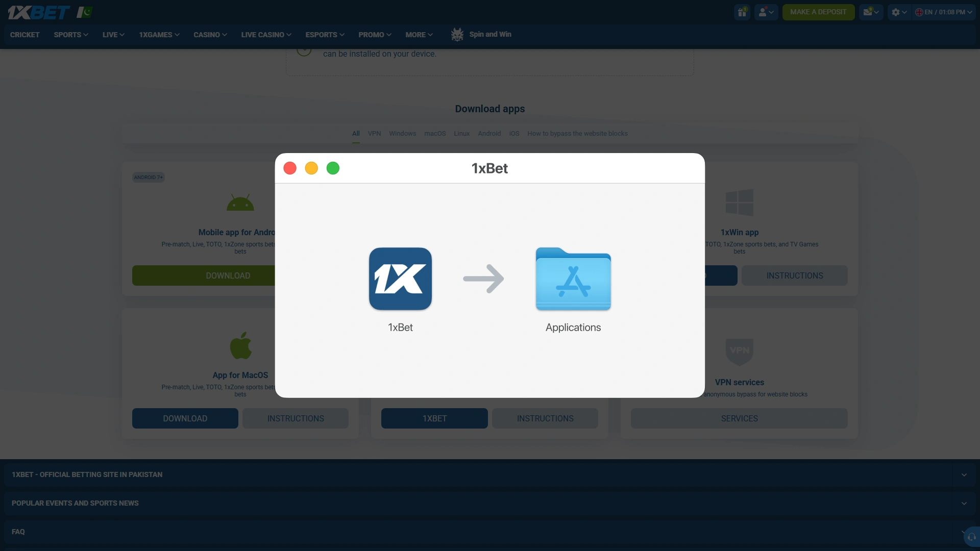
Task: Click the 1xBet app icon in the dialog
Action: point(400,279)
